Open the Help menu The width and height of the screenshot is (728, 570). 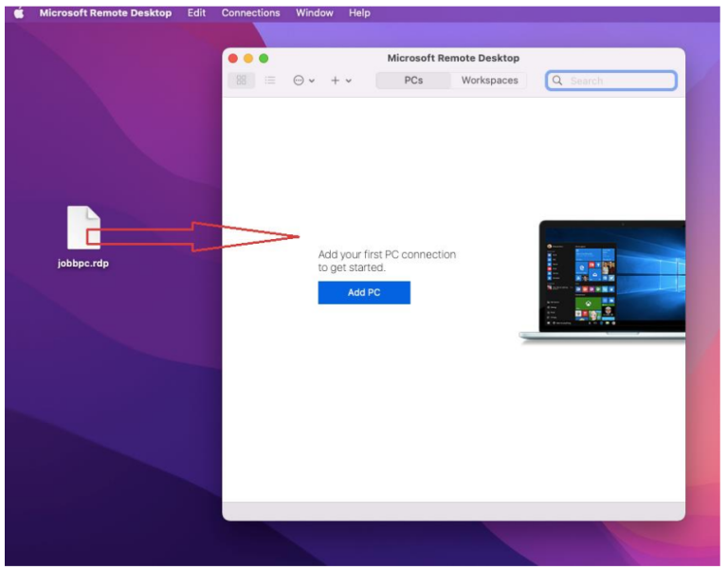359,13
